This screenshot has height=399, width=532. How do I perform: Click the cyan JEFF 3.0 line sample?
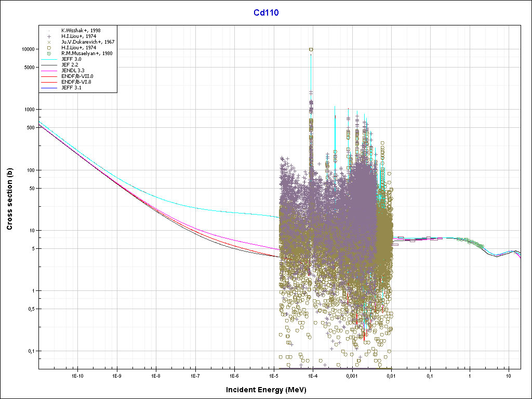pyautogui.click(x=49, y=59)
